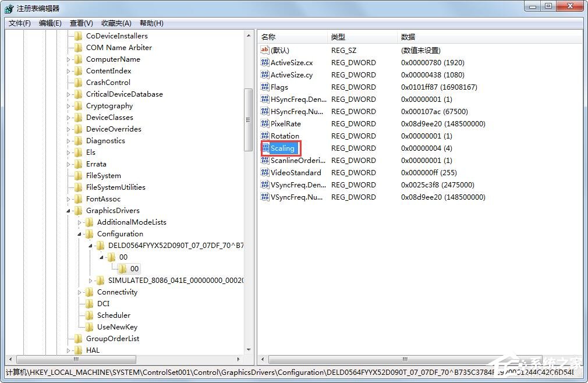Click the Registry Editor icon in title bar
Viewport: 588px width, 383px height.
coord(9,8)
